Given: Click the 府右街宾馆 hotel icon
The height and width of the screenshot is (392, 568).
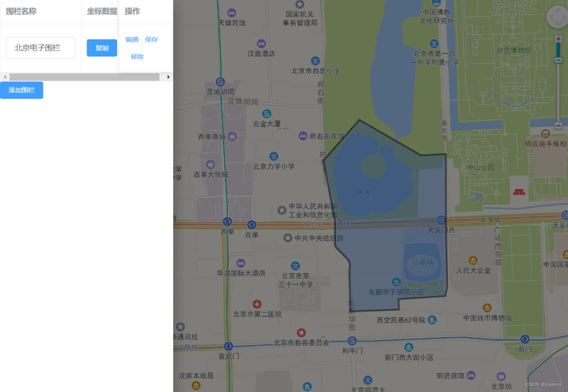Looking at the screenshot, I should tap(303, 136).
